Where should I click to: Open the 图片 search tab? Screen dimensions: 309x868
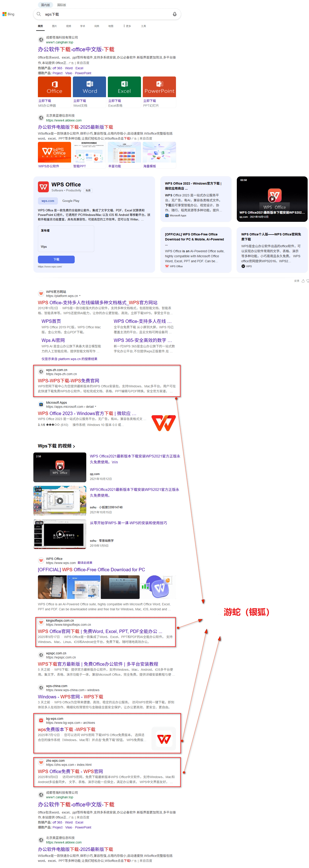54,26
